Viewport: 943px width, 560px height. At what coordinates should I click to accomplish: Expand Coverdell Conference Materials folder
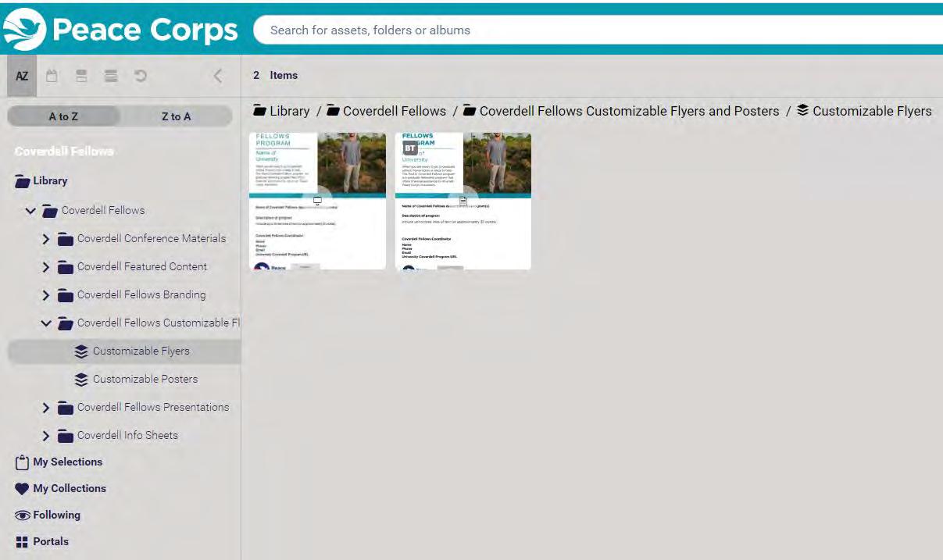click(x=46, y=239)
